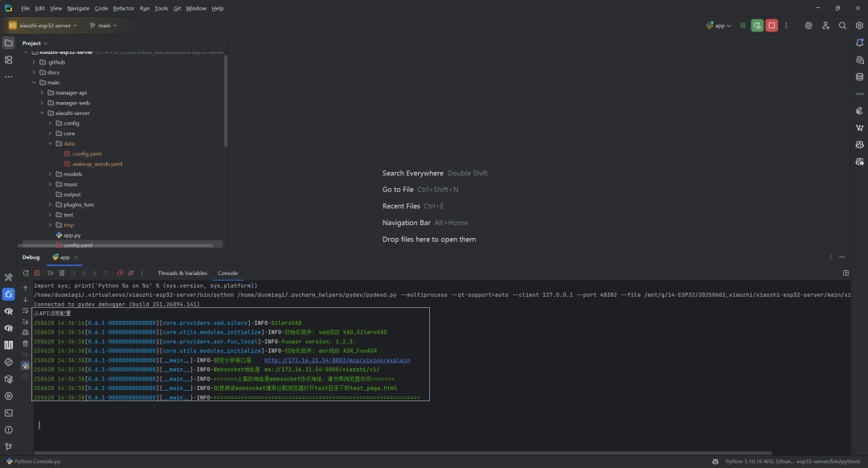Open the Git menu

click(177, 8)
